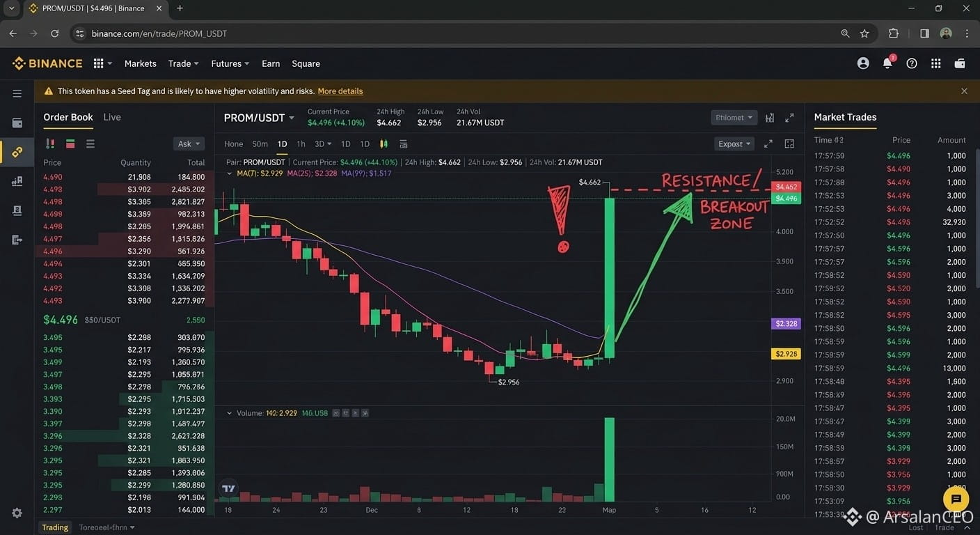The height and width of the screenshot is (535, 980).
Task: Select the Market Trades tab
Action: (x=845, y=117)
